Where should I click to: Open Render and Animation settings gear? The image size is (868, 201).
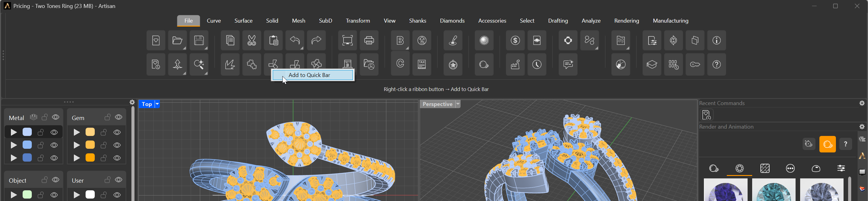pos(862,126)
